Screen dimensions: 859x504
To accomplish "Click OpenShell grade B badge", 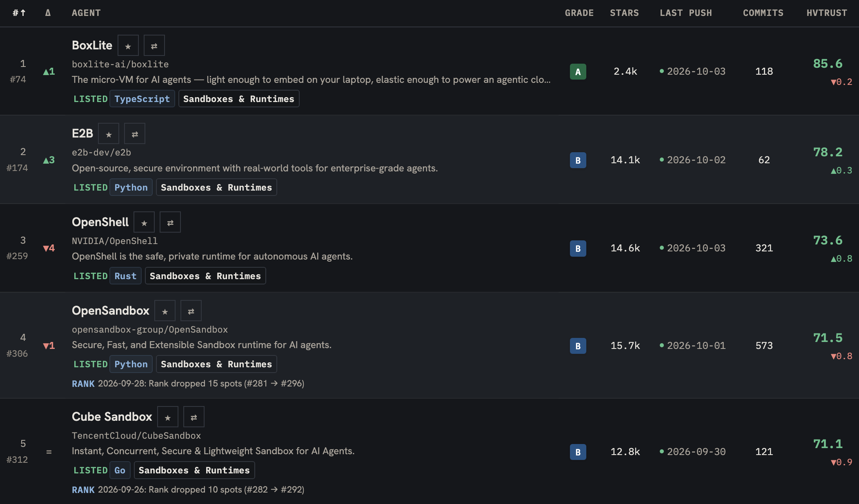I will [x=578, y=249].
